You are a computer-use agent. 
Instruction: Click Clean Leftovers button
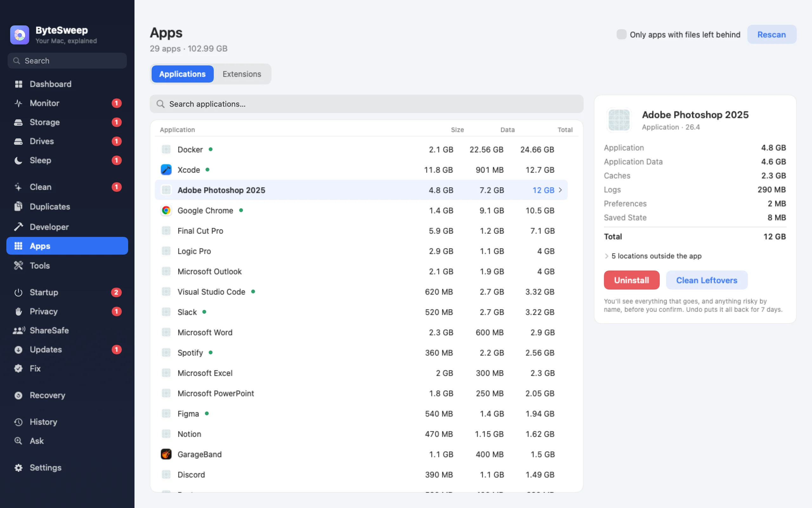[x=707, y=280]
